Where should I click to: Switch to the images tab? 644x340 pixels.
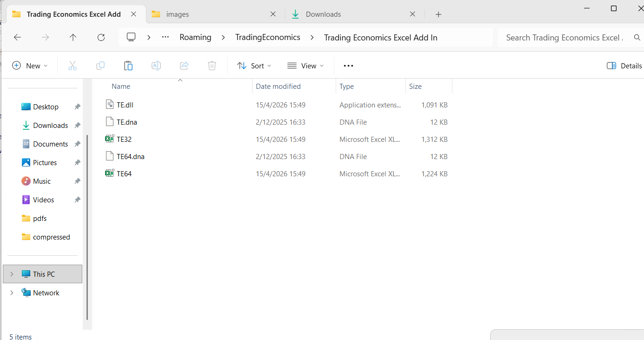tap(215, 14)
